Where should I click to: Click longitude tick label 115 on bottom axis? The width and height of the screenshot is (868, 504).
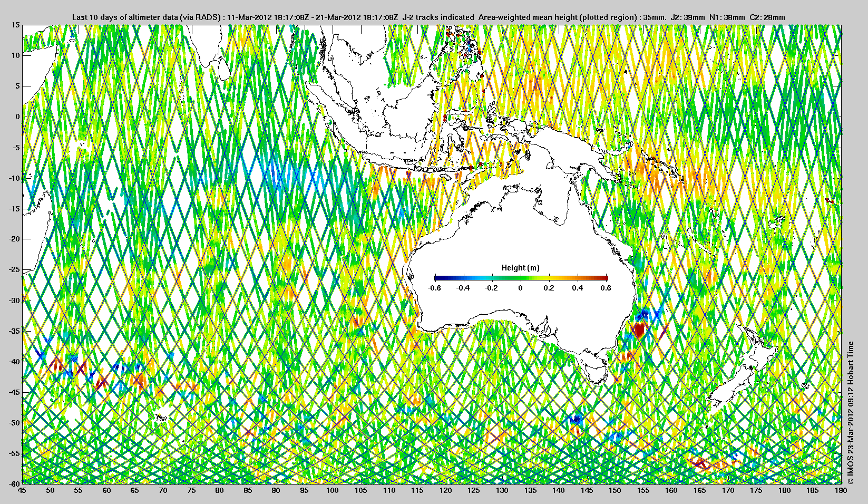[x=417, y=490]
